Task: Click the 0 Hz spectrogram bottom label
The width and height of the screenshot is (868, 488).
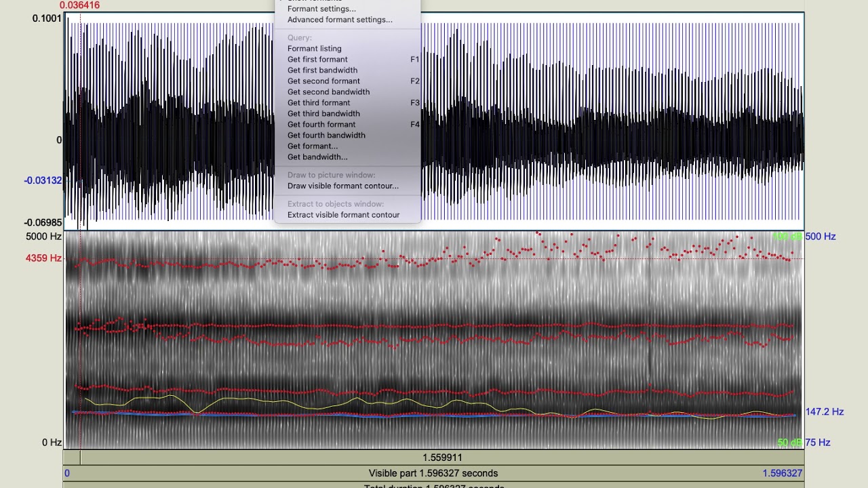Action: tap(52, 443)
